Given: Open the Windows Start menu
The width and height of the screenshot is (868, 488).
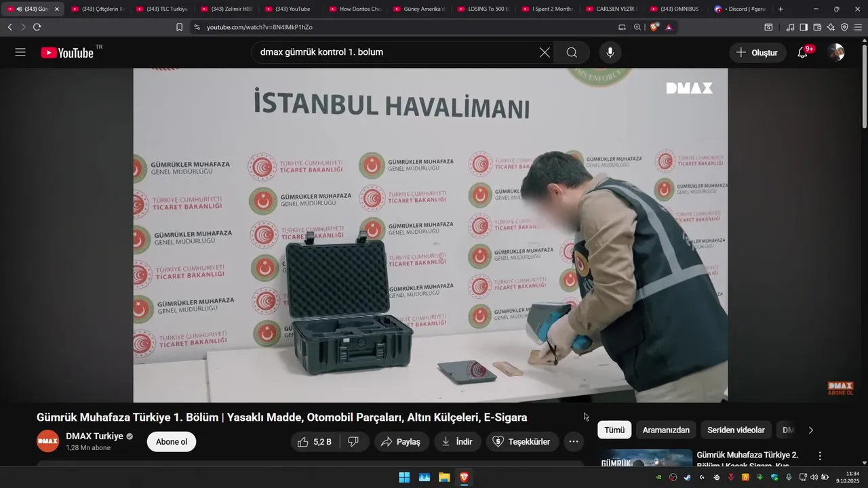Looking at the screenshot, I should tap(404, 477).
